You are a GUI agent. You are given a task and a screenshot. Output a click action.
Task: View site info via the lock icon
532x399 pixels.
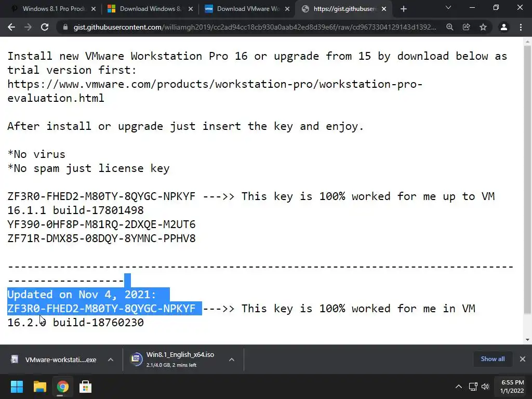tap(65, 27)
